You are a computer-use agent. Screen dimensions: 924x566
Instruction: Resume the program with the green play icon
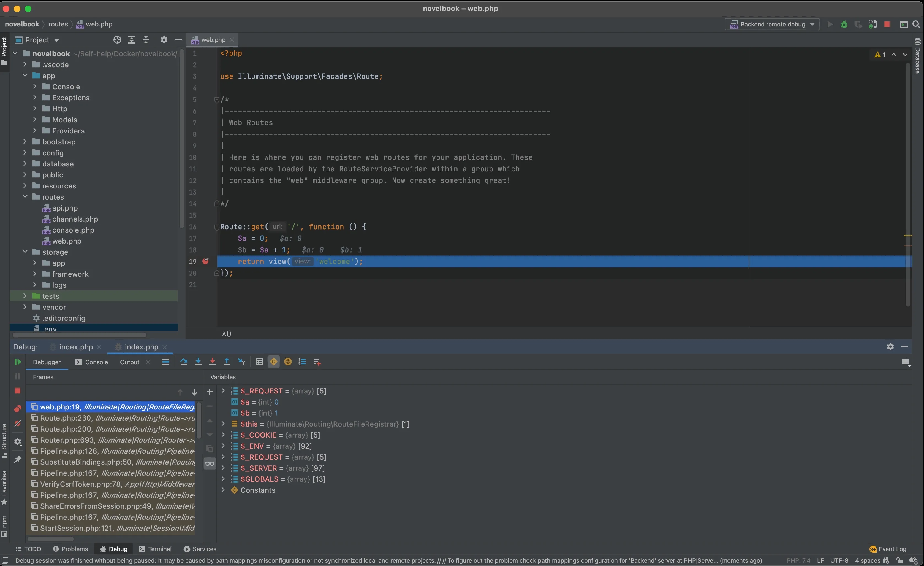18,362
